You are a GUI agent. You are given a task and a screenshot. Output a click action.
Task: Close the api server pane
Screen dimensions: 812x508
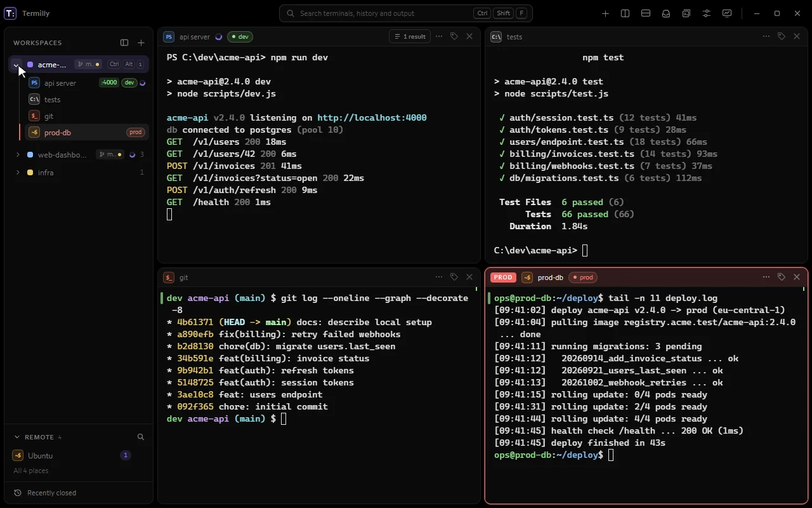(x=469, y=36)
